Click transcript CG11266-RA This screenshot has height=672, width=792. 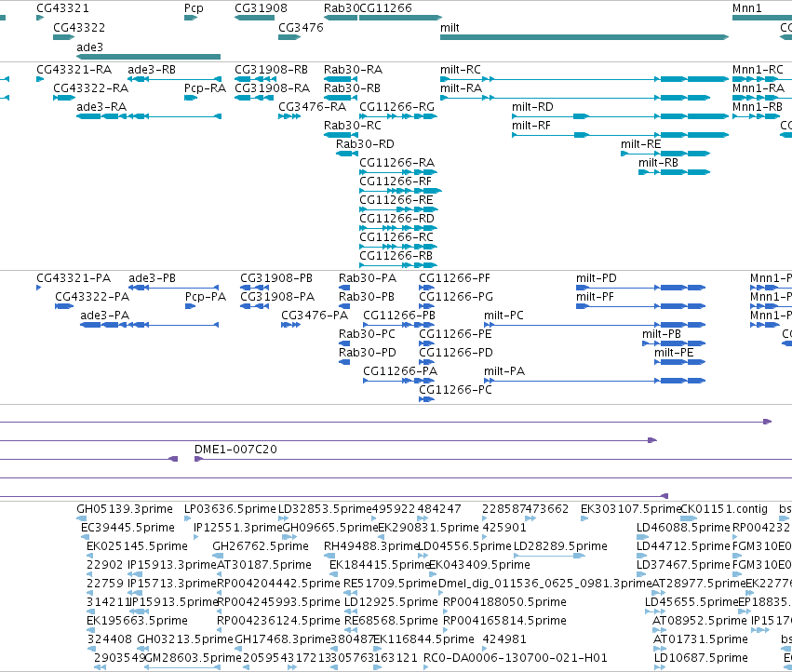398,173
